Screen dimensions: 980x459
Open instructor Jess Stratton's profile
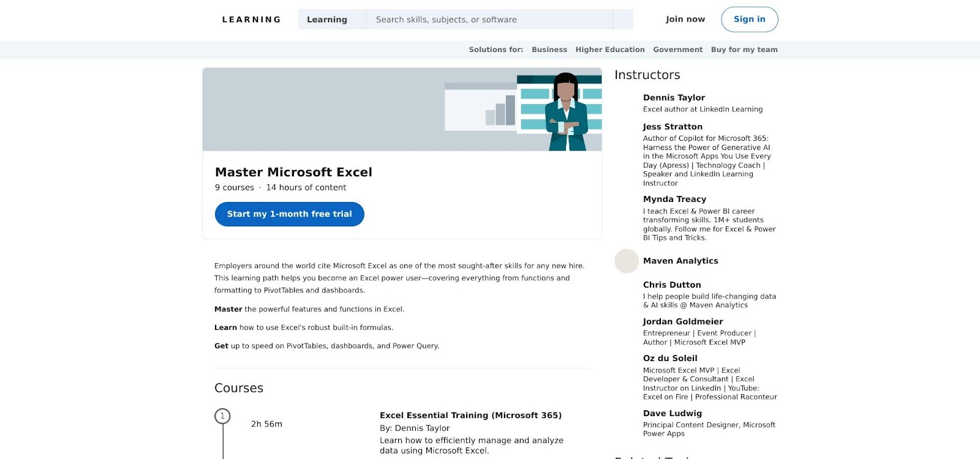point(673,127)
